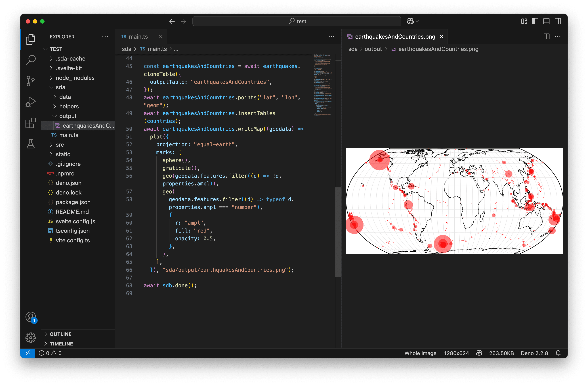Open more actions for image editor group
Image resolution: width=588 pixels, height=385 pixels.
(558, 37)
